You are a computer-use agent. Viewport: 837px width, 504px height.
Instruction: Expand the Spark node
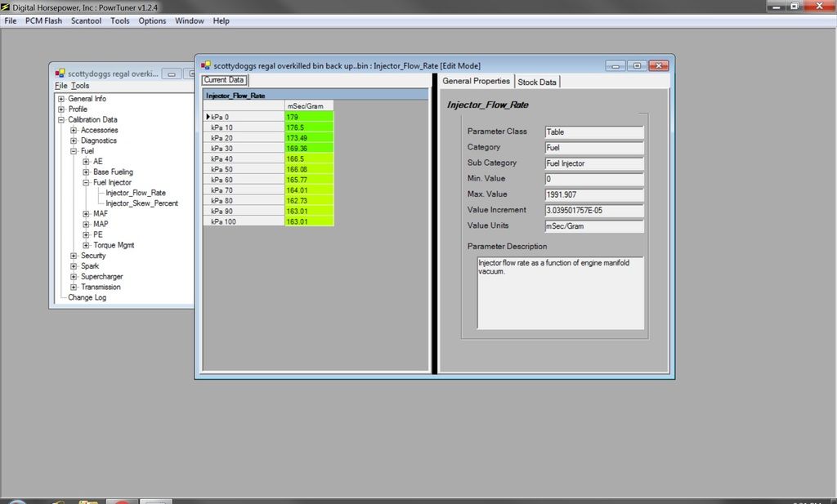pyautogui.click(x=74, y=266)
